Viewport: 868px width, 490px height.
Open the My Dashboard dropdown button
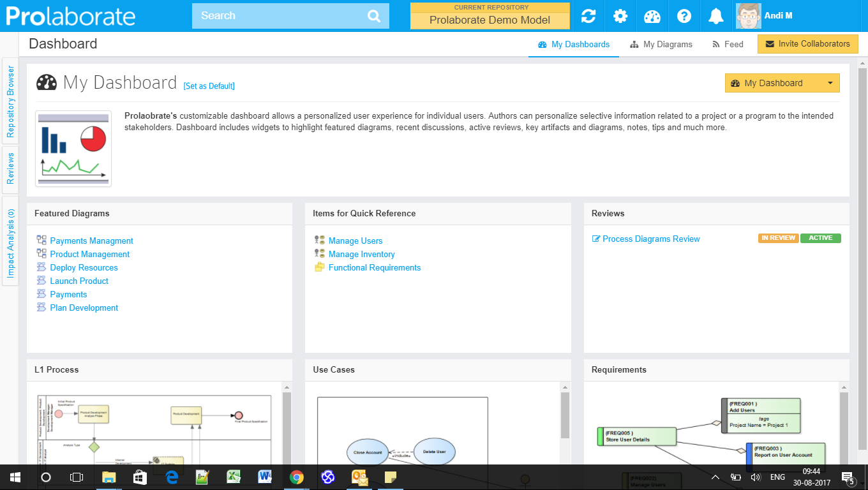[782, 83]
